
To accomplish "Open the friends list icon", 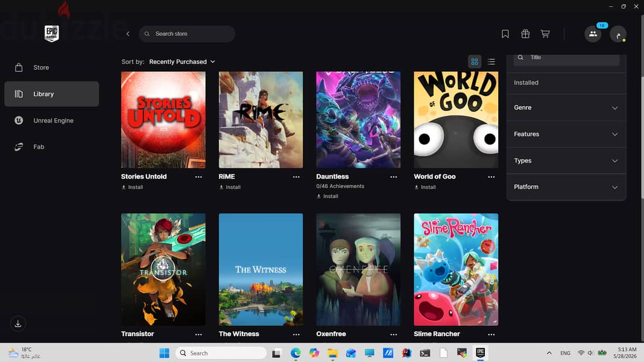I will click(x=593, y=34).
